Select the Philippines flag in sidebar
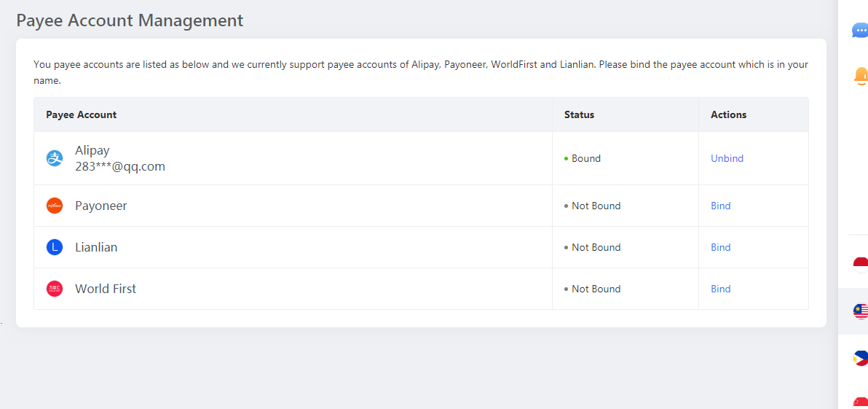The height and width of the screenshot is (409, 868). pos(861,358)
